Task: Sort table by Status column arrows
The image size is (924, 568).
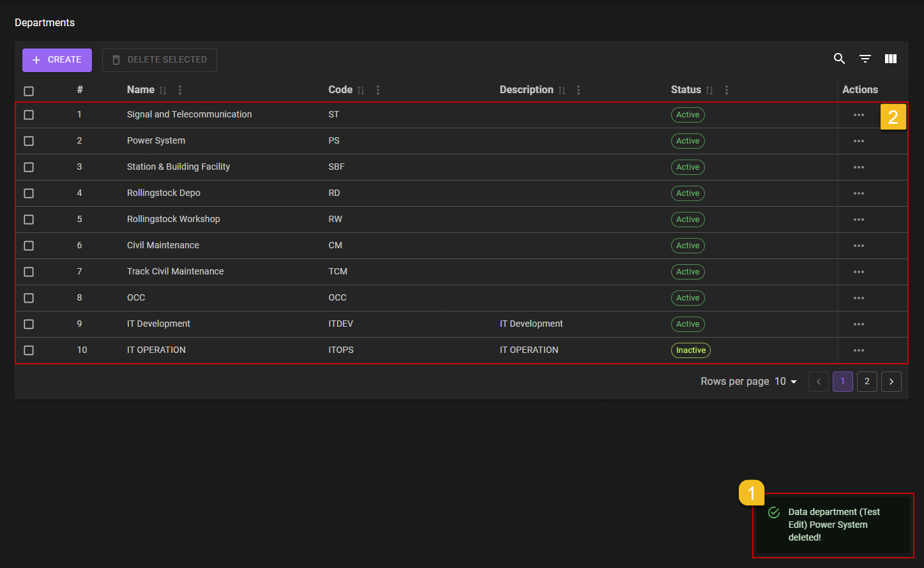Action: [x=709, y=91]
